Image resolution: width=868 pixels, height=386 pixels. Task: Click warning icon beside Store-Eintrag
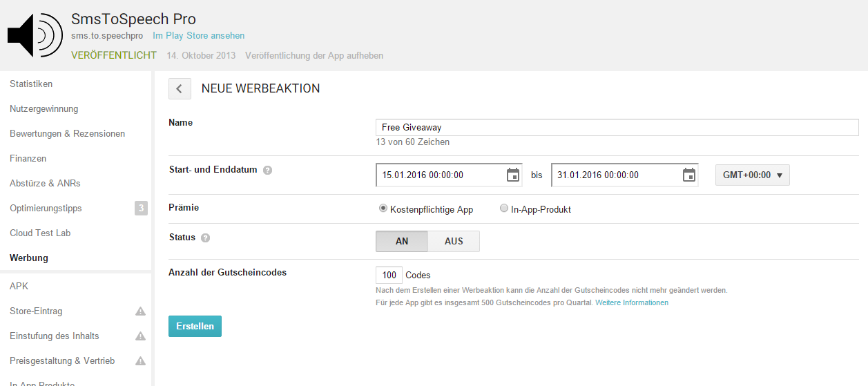coord(140,311)
